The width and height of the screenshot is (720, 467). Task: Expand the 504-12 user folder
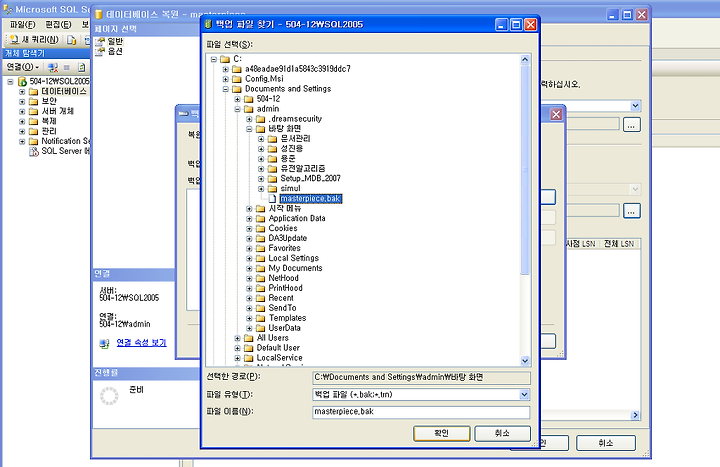(237, 99)
